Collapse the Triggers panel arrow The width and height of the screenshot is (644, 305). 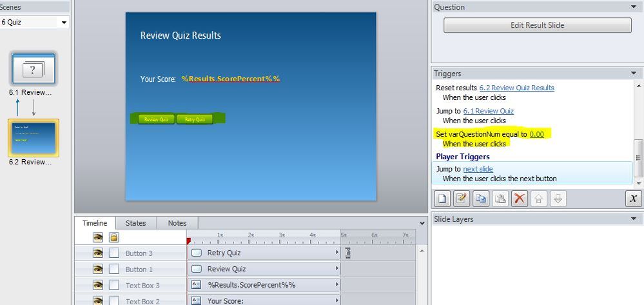coord(634,73)
